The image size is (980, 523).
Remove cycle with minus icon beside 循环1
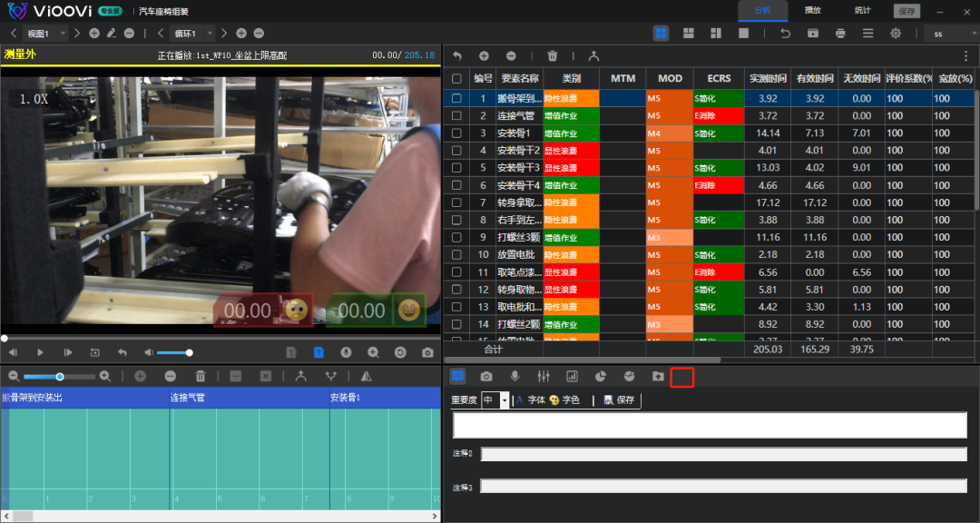(259, 34)
